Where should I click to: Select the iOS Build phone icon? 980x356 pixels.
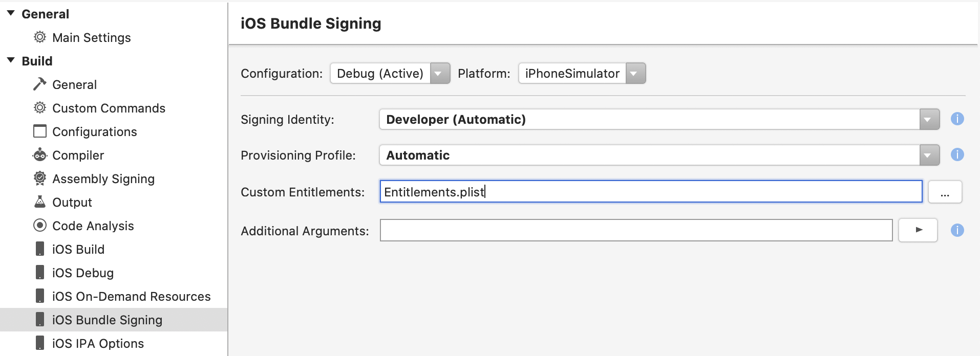pos(39,249)
